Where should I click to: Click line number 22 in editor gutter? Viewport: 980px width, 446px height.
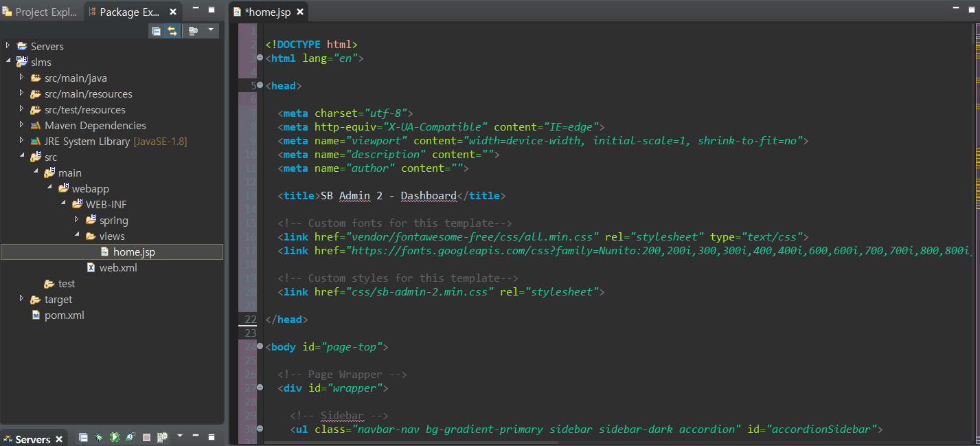point(251,320)
